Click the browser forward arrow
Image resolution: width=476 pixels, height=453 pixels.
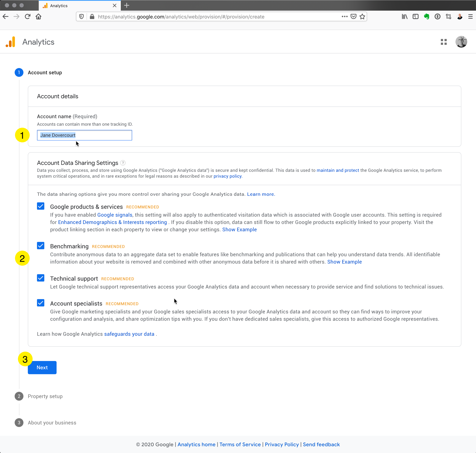(x=16, y=17)
